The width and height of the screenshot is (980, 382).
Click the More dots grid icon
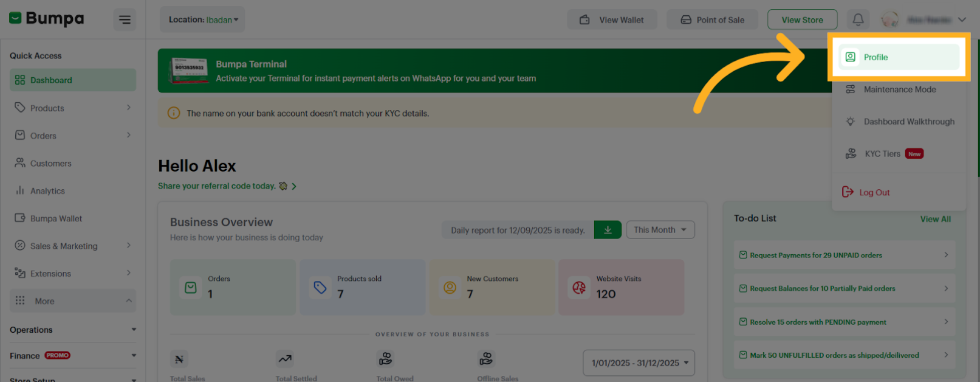[x=20, y=300]
